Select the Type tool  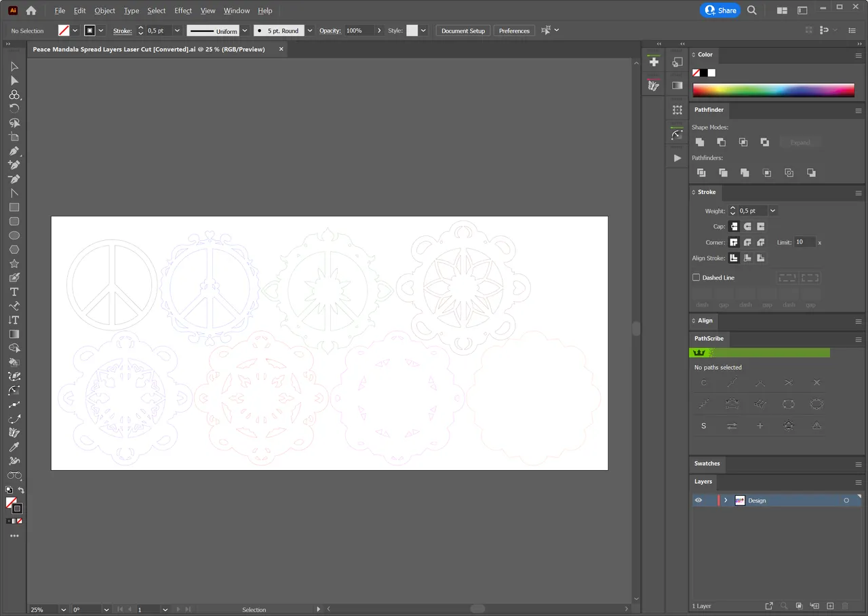(14, 292)
